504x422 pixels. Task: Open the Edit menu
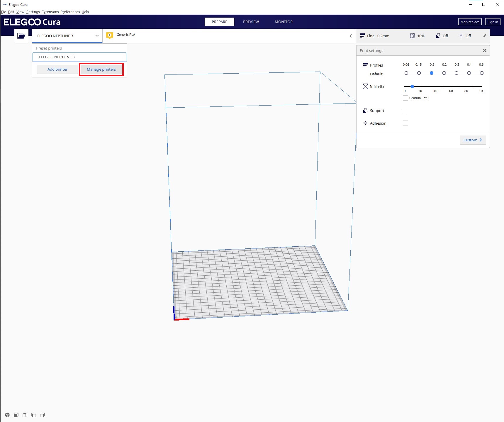coord(11,12)
